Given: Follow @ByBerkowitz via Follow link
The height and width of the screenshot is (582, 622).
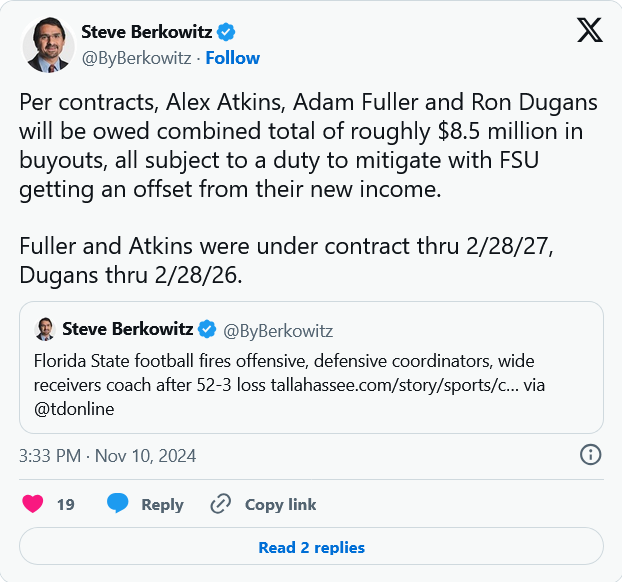Looking at the screenshot, I should click(x=232, y=58).
